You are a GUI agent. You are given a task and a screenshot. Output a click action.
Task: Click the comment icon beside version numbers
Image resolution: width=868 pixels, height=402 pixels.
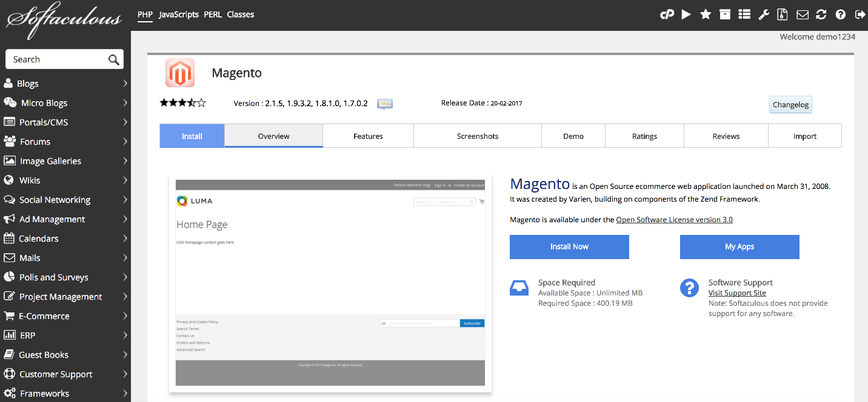click(x=385, y=104)
